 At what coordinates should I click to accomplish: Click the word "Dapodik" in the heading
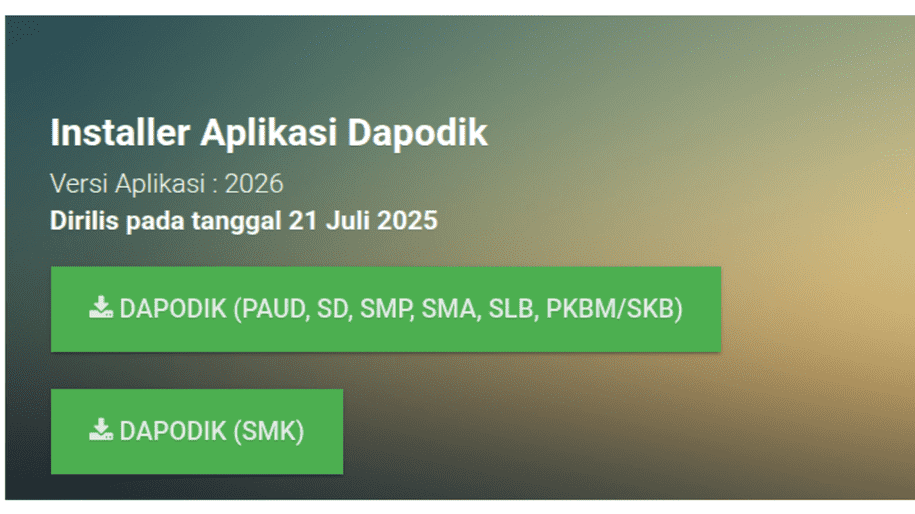(x=417, y=132)
